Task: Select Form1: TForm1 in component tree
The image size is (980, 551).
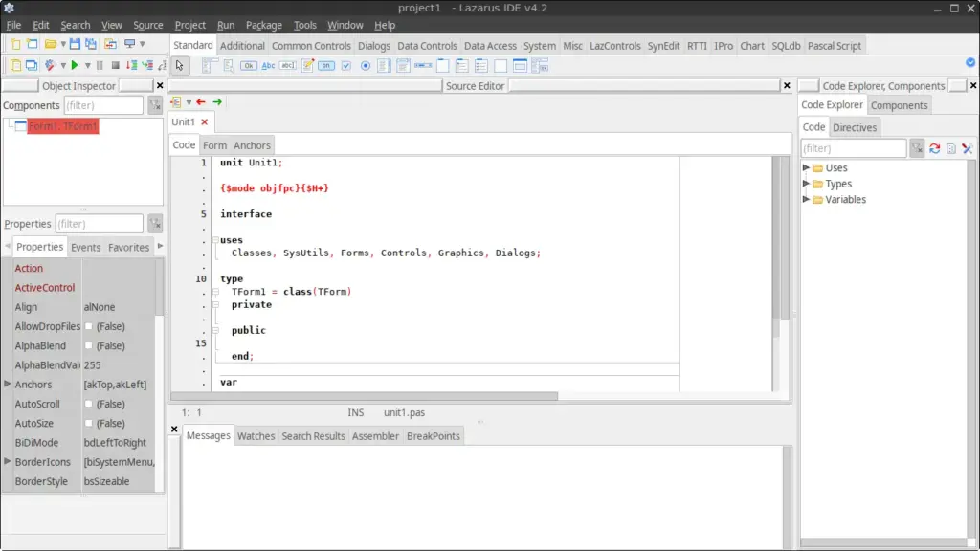Action: pyautogui.click(x=62, y=126)
